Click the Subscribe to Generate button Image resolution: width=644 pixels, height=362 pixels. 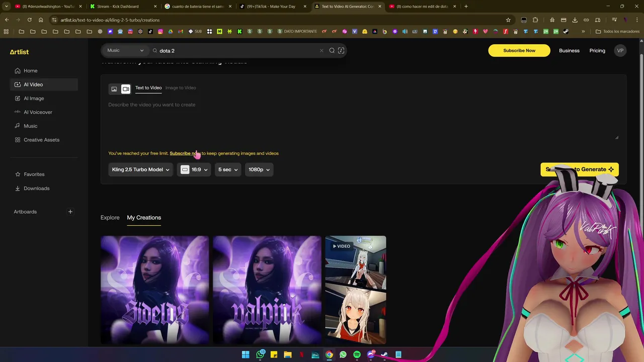[580, 169]
